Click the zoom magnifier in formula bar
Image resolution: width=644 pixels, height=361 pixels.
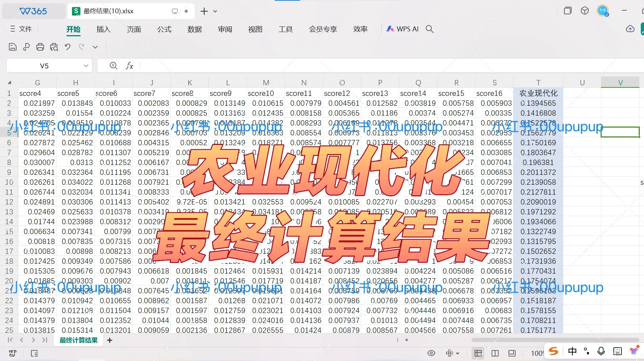(113, 66)
